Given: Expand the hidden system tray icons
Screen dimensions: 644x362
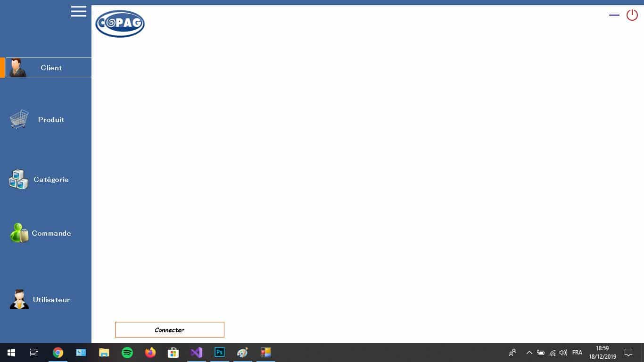Looking at the screenshot, I should point(529,353).
